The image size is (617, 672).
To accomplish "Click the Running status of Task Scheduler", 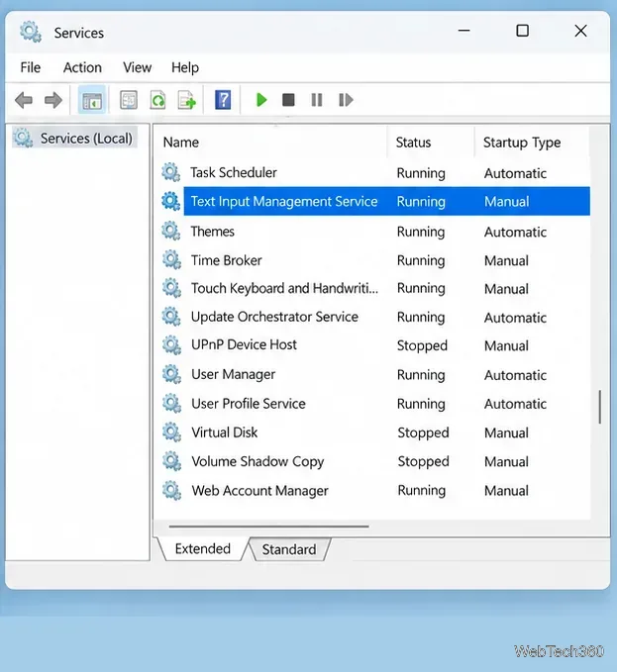I will click(x=421, y=173).
